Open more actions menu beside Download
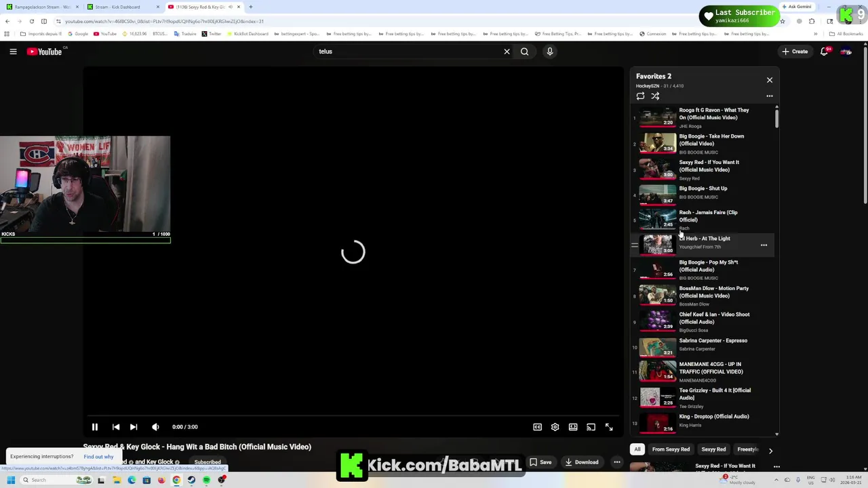The image size is (868, 488). (x=617, y=462)
